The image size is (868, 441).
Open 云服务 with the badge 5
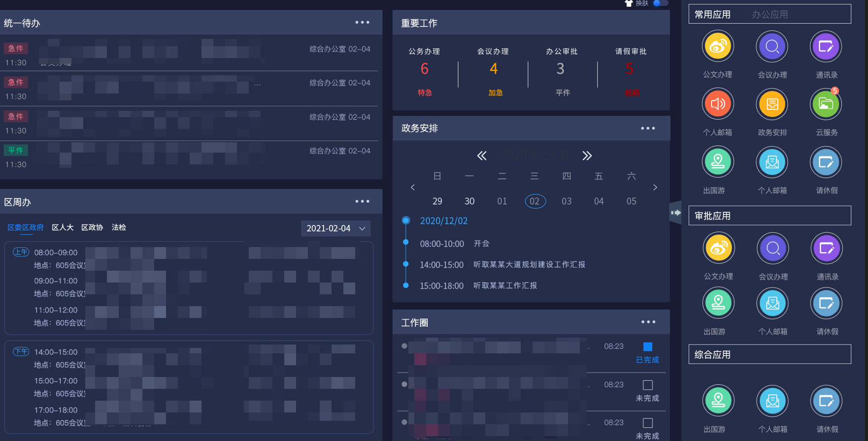point(826,104)
